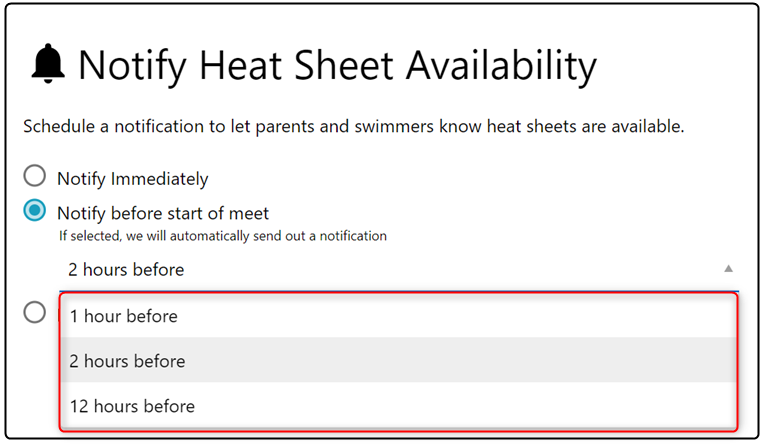Click 'Notify before start of meet' label

(162, 213)
